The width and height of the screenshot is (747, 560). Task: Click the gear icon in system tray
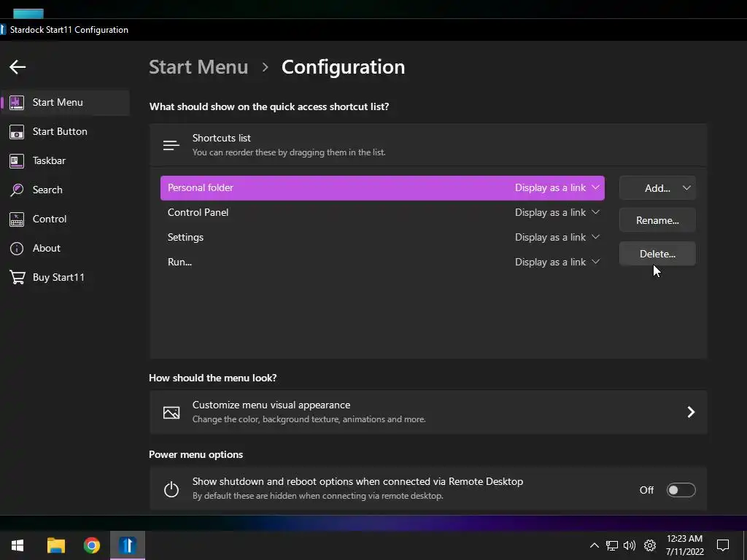pyautogui.click(x=650, y=545)
